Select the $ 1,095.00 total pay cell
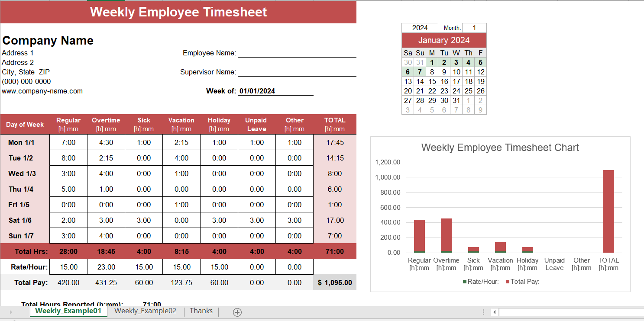This screenshot has width=644, height=321. [335, 282]
